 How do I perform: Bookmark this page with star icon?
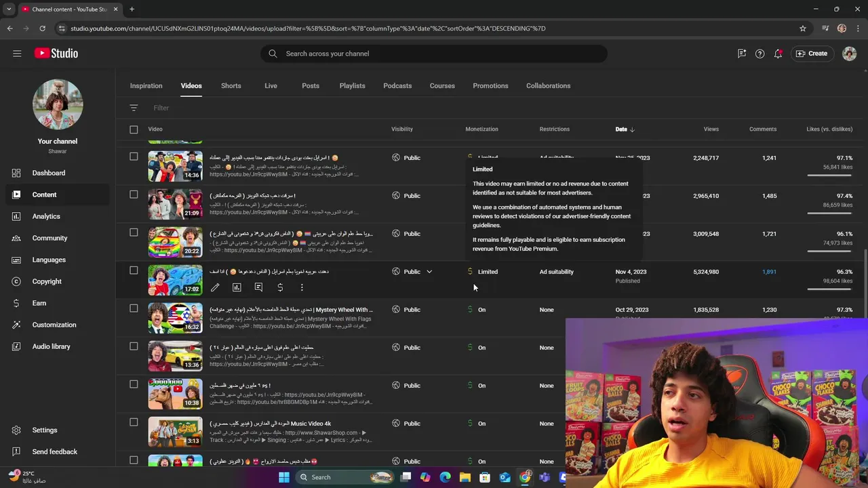tap(803, 28)
